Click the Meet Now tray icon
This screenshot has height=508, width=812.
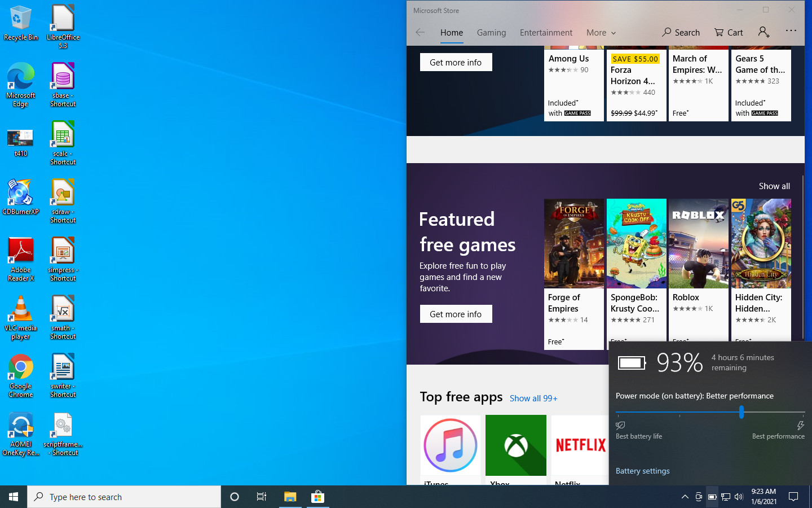(699, 497)
